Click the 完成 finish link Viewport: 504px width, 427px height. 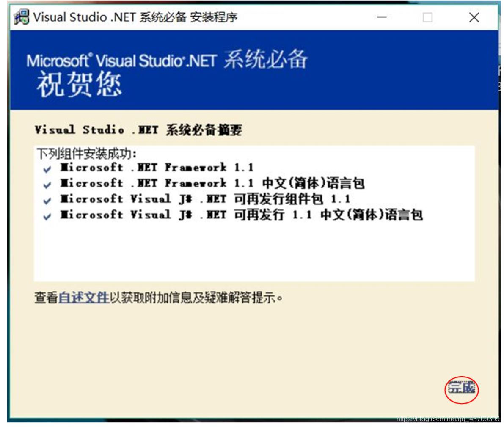pos(462,388)
